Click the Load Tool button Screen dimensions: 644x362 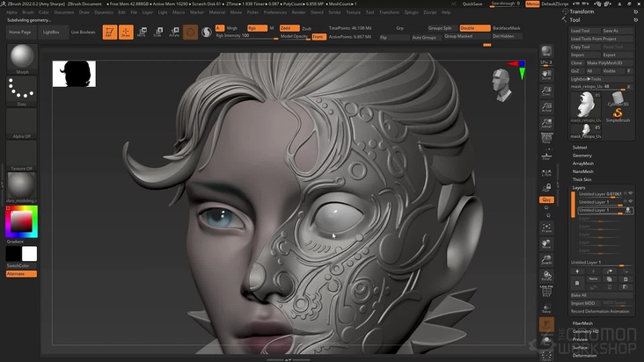(584, 31)
